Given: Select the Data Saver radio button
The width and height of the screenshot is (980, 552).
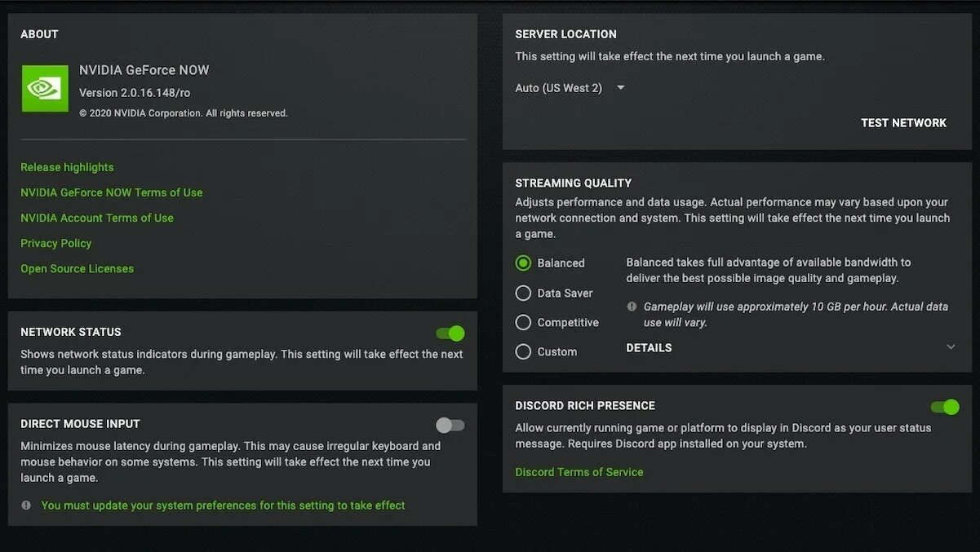Looking at the screenshot, I should [x=523, y=293].
